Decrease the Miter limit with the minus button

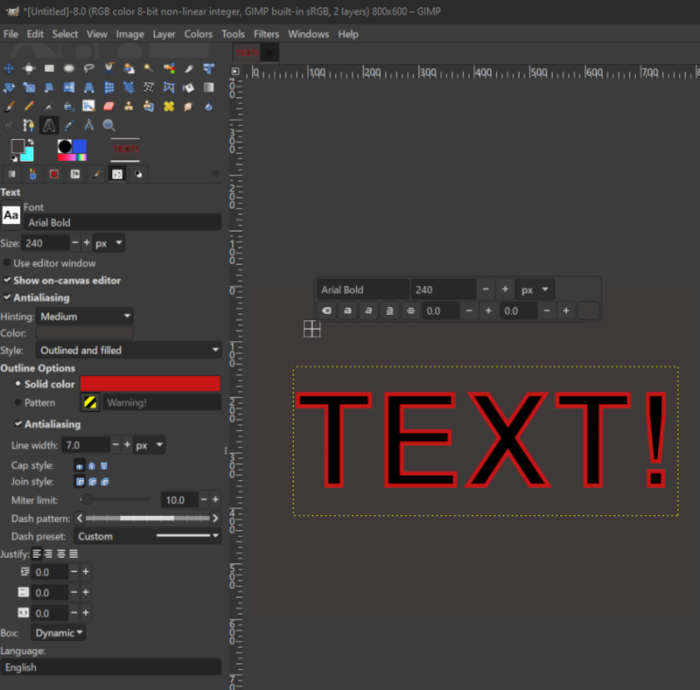[x=203, y=500]
